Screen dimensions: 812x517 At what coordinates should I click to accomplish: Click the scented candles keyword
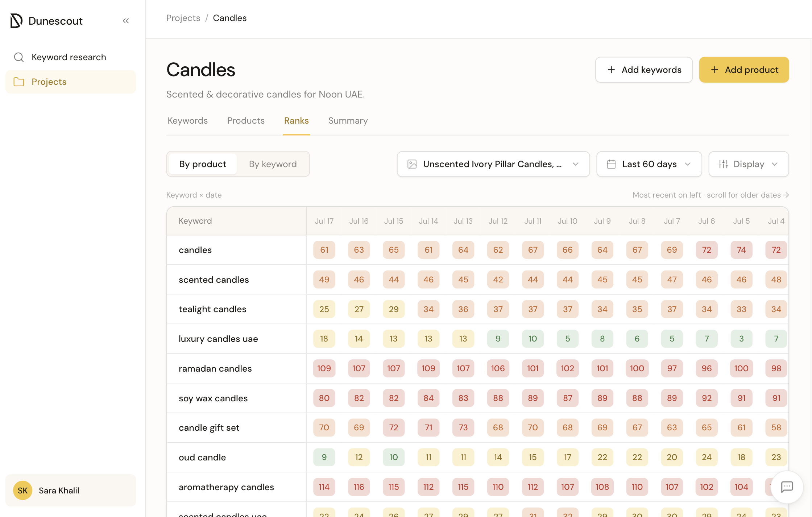(x=214, y=280)
